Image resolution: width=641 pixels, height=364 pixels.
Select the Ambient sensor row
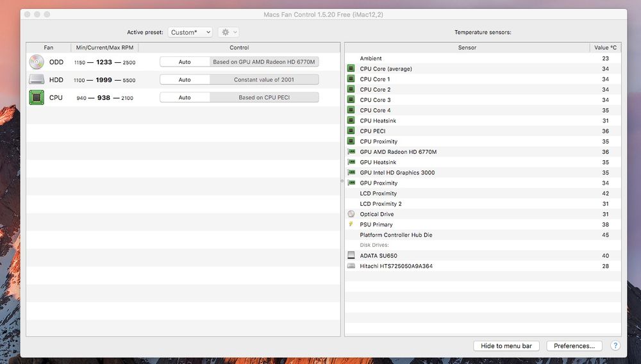(x=483, y=58)
